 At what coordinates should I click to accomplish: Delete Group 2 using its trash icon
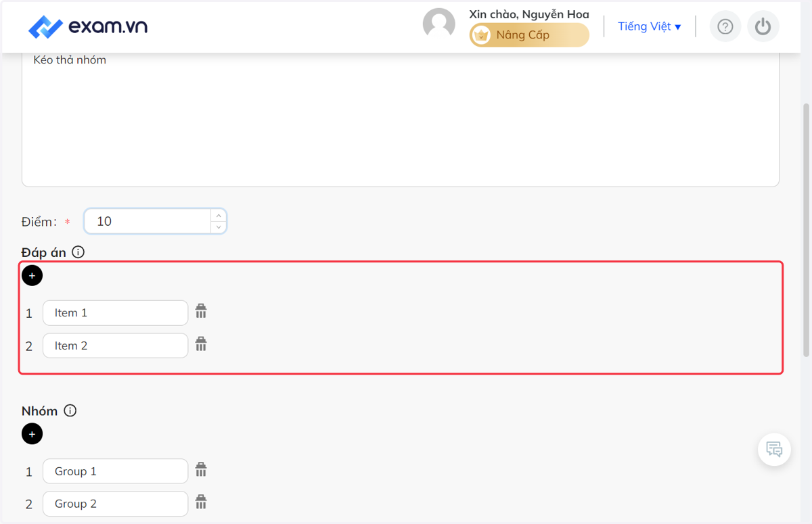click(201, 502)
